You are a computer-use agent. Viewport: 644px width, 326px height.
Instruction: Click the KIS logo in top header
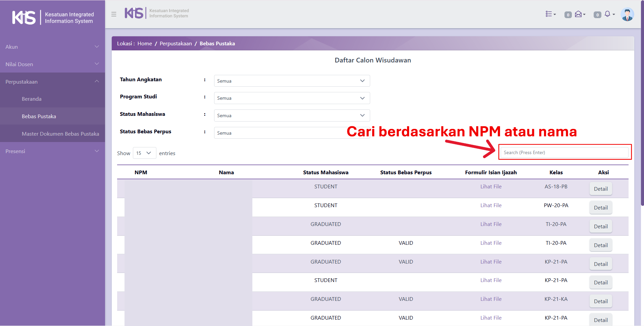pos(134,13)
